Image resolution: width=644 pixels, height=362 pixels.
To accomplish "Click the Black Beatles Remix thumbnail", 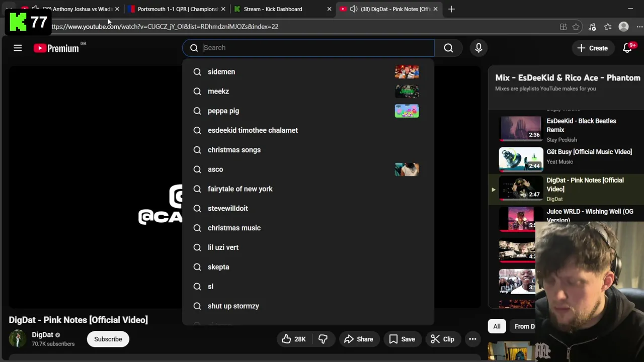I will click(521, 129).
